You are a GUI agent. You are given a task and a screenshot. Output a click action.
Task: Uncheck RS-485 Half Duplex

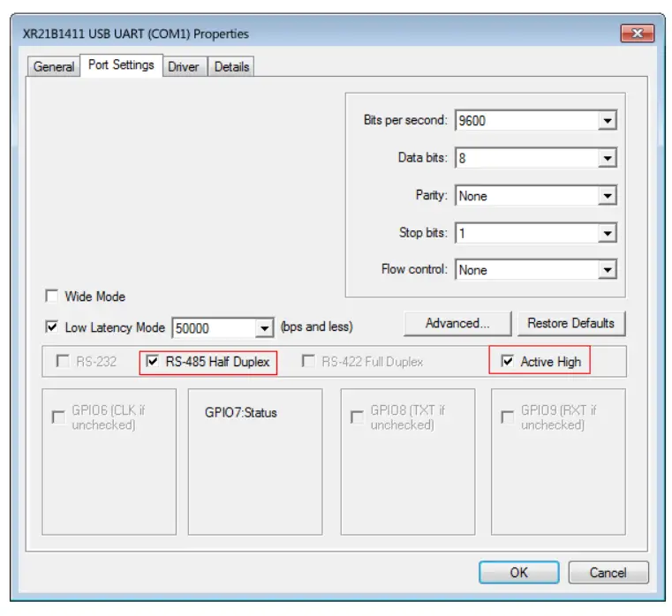[152, 361]
